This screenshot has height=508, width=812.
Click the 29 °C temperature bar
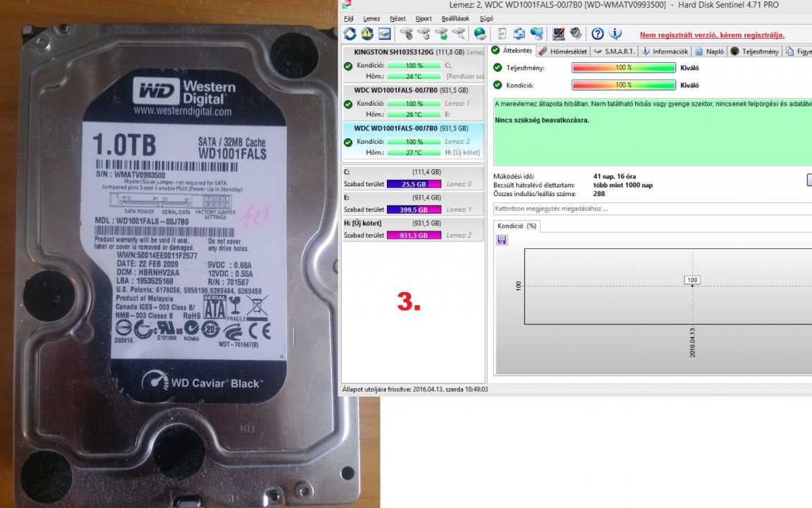(x=414, y=114)
